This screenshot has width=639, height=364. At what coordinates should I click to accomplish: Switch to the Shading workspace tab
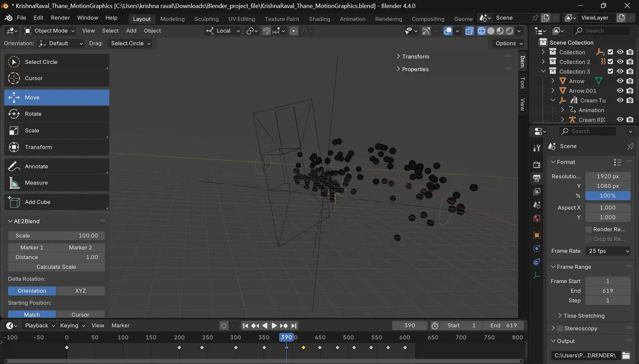point(319,19)
